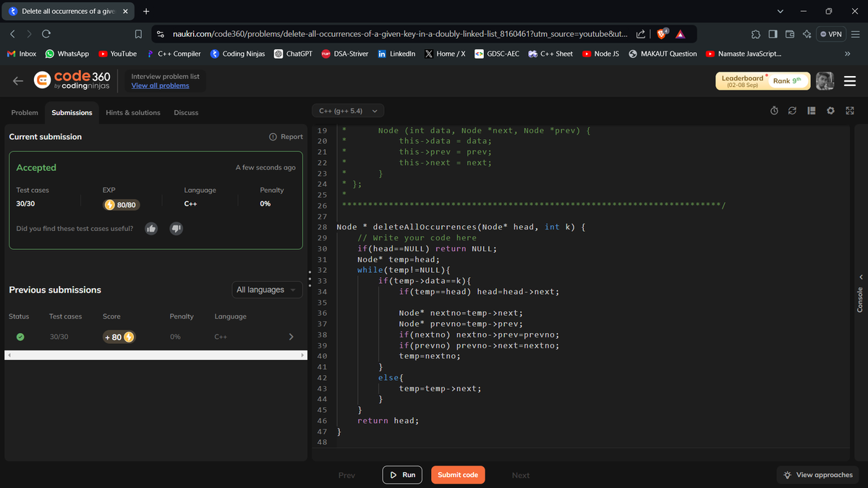Expand the previous submission row chevron
This screenshot has height=488, width=868.
pos(291,337)
